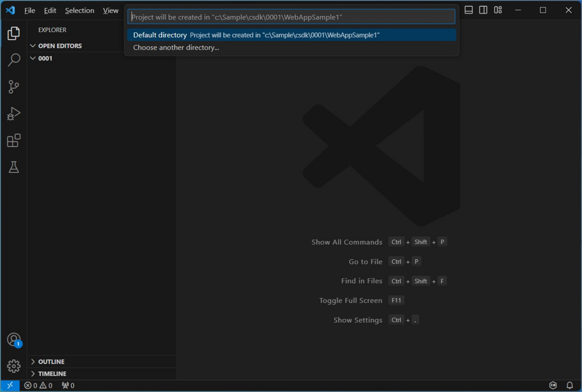The image size is (582, 392).
Task: Open the Source Control view icon
Action: pyautogui.click(x=14, y=87)
